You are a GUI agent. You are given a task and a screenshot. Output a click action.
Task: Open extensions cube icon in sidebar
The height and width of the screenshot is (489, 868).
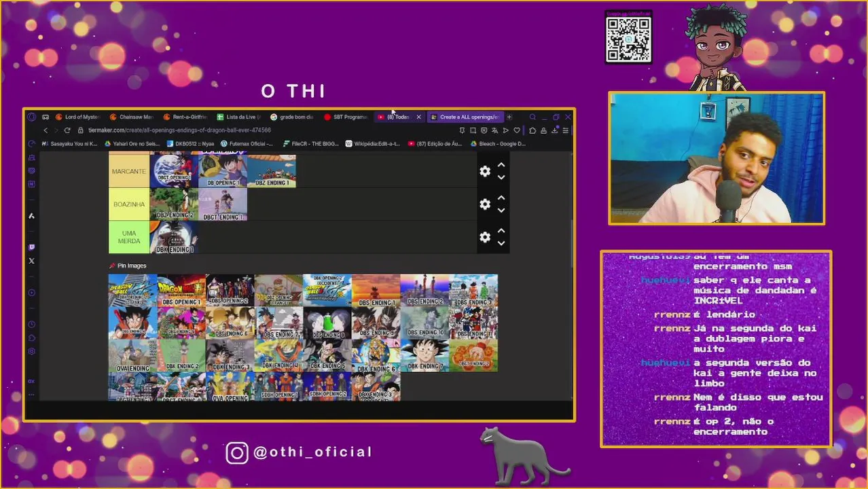(x=31, y=338)
